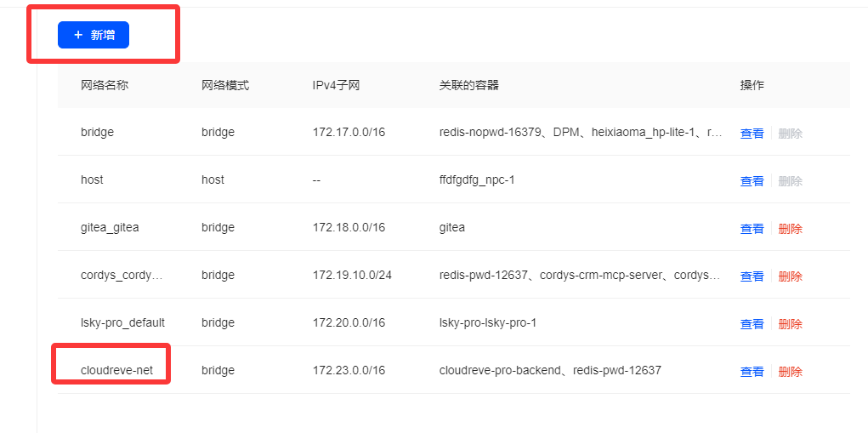
Task: Click the blue 新增 add button
Action: click(94, 35)
